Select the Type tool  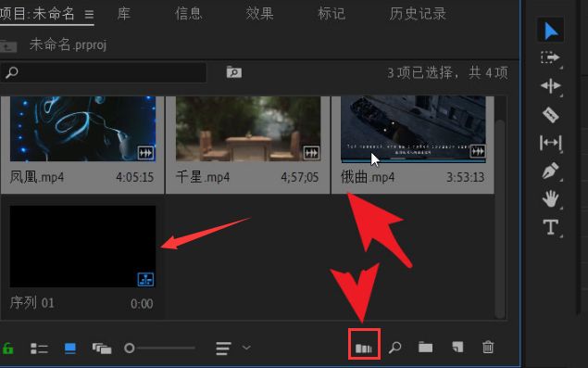(551, 227)
